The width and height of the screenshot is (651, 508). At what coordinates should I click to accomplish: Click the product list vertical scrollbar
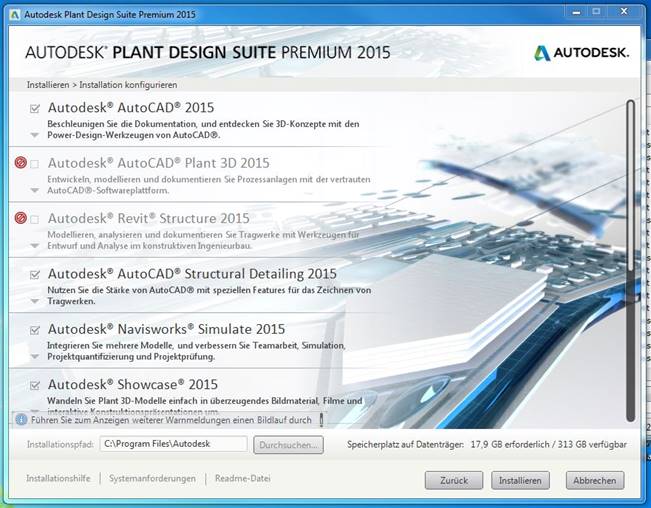pos(631,261)
